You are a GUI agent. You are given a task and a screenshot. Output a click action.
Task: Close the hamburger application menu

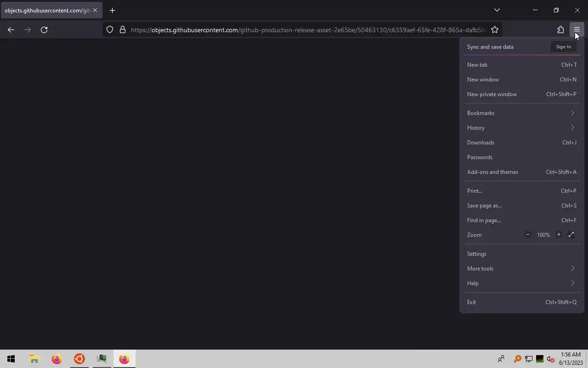click(577, 30)
